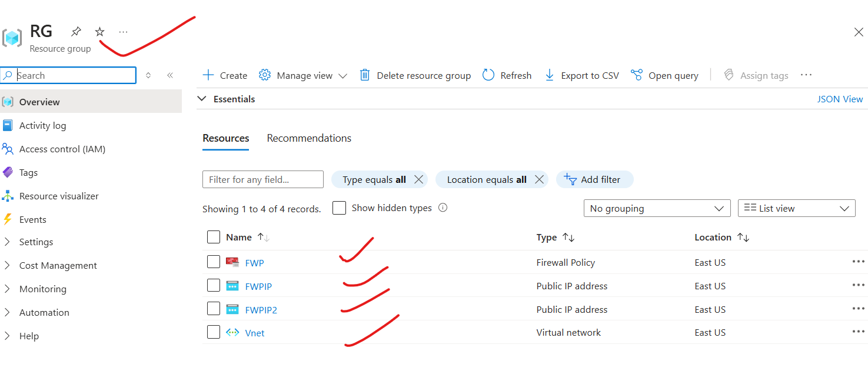Open the ellipsis menu next to RG title
Viewport: 868px width, 381px height.
[x=122, y=32]
